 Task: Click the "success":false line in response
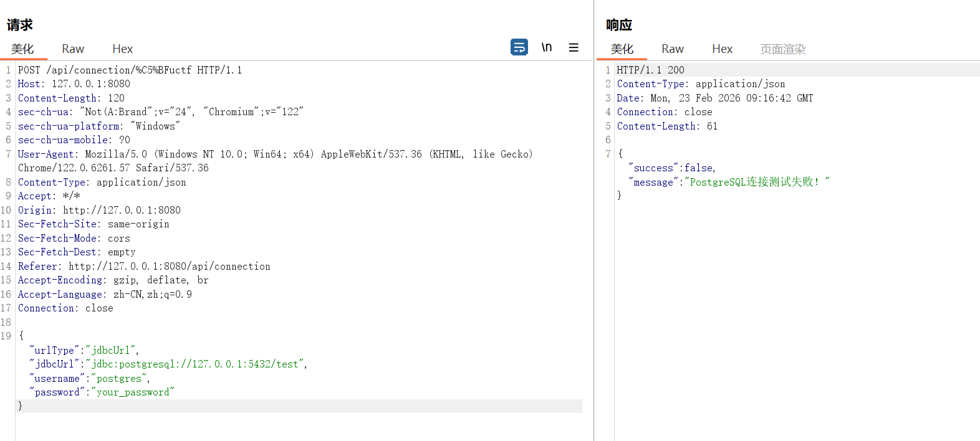671,168
